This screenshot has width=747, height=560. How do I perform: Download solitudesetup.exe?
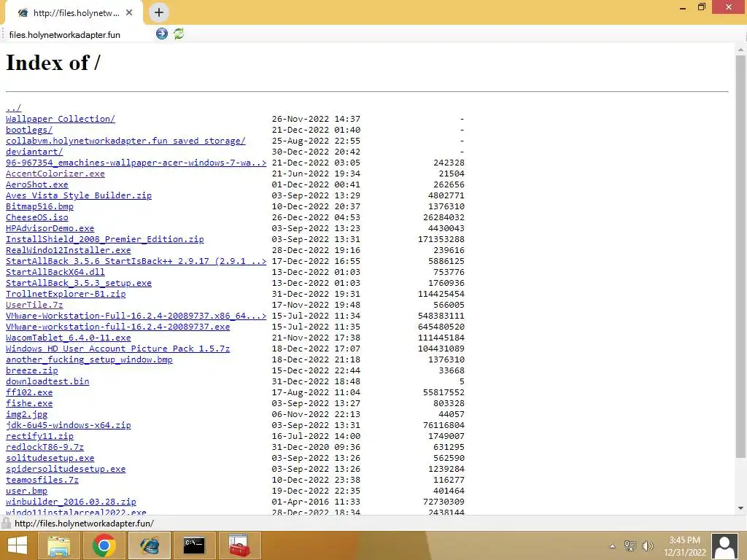click(50, 459)
